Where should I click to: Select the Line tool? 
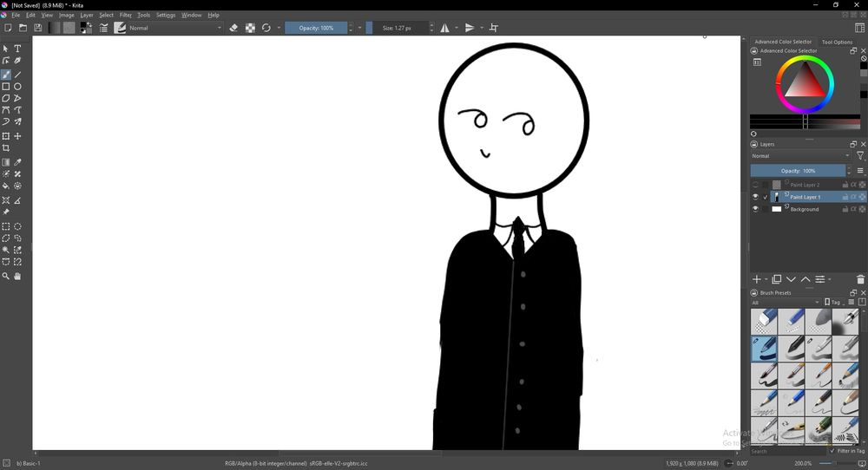click(17, 75)
